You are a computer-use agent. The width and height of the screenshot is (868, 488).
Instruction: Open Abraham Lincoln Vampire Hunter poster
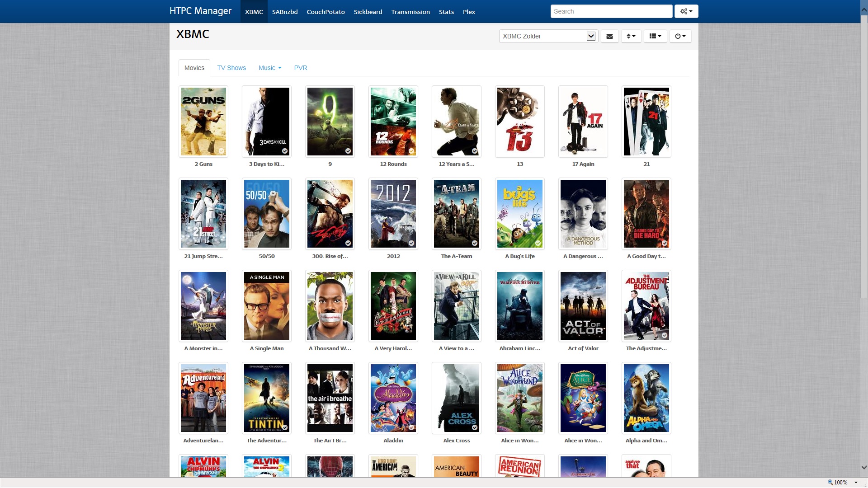click(520, 306)
